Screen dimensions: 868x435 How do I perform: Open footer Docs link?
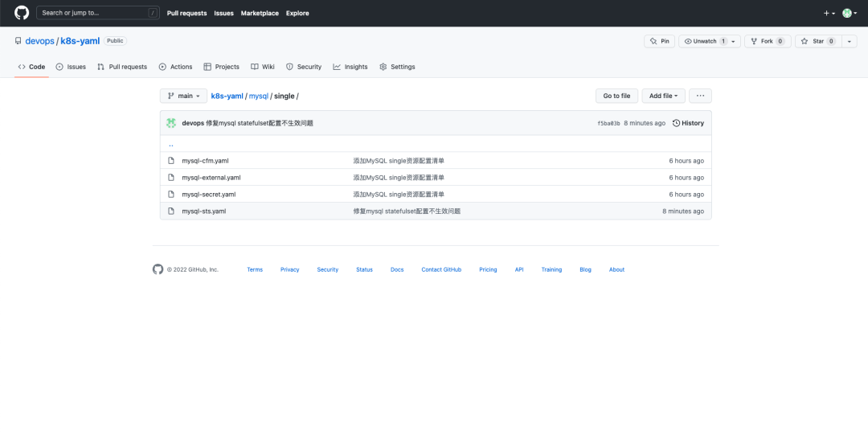397,269
